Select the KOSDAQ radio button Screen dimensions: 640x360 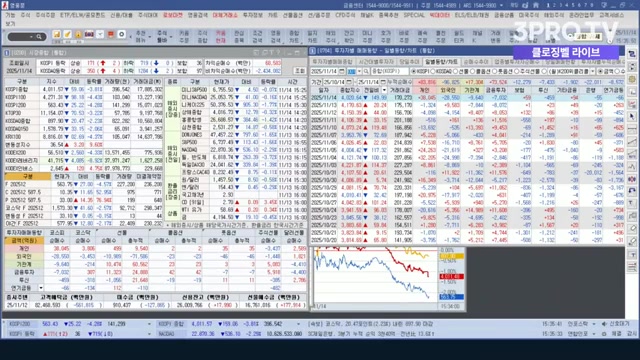pyautogui.click(x=434, y=71)
